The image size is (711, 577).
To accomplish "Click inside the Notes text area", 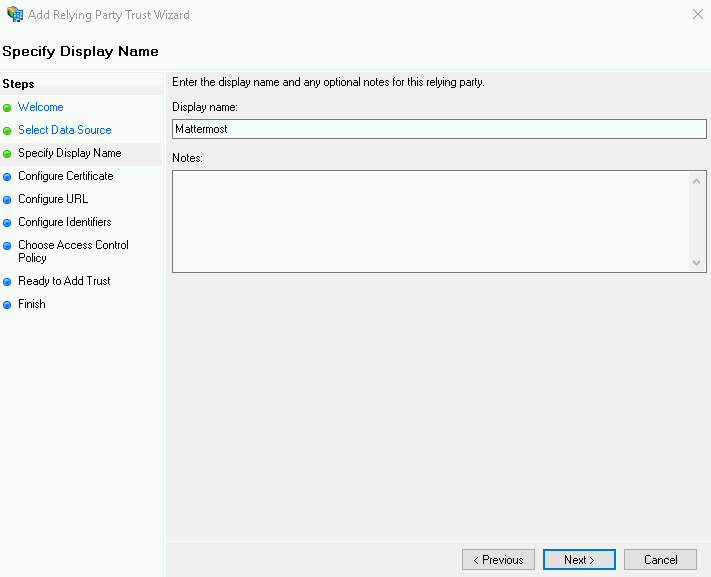I will [x=430, y=221].
